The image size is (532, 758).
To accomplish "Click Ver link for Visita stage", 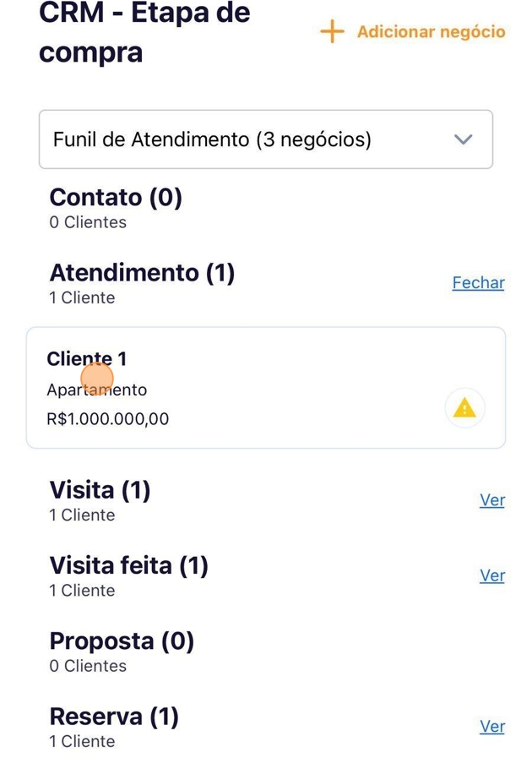I will [x=491, y=500].
